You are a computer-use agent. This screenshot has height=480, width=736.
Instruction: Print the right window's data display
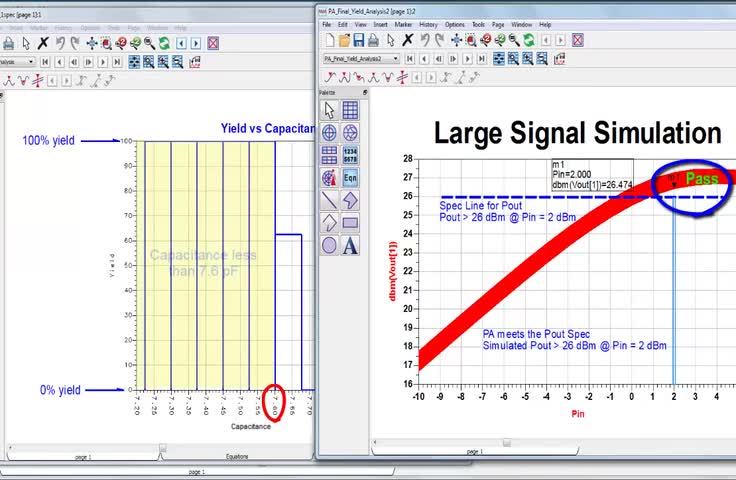click(x=373, y=40)
